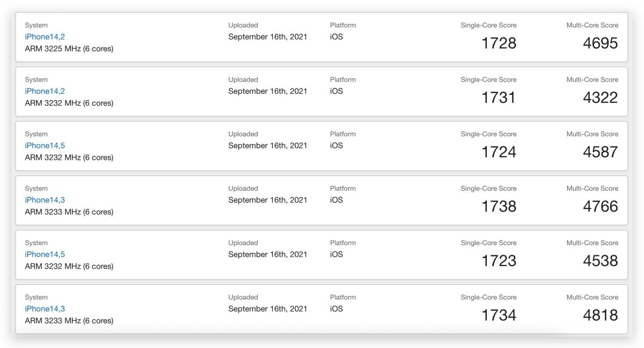Click the iOS platform label in the 4818 row
The height and width of the screenshot is (348, 644).
(336, 309)
